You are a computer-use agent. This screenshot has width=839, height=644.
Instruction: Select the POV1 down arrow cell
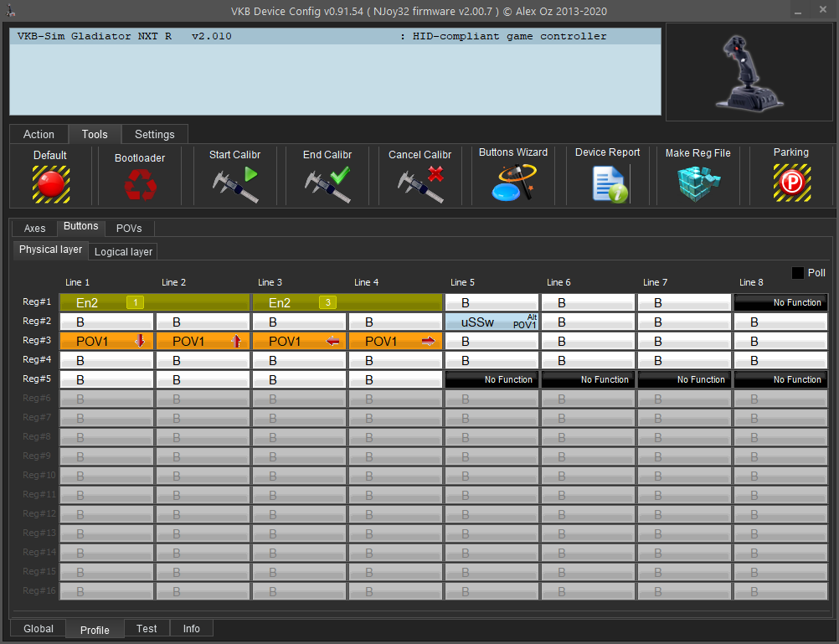[x=107, y=341]
